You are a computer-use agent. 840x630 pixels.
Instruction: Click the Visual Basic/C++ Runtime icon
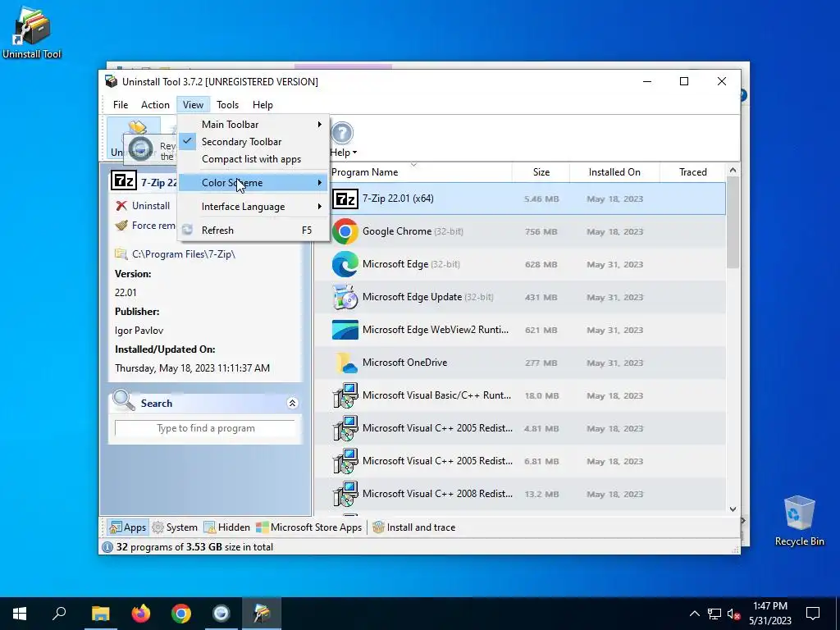coord(345,395)
